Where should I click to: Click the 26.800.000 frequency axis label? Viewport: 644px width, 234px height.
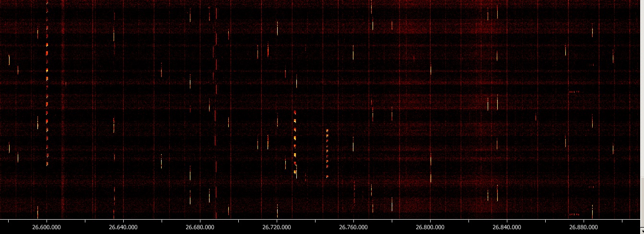coord(430,227)
